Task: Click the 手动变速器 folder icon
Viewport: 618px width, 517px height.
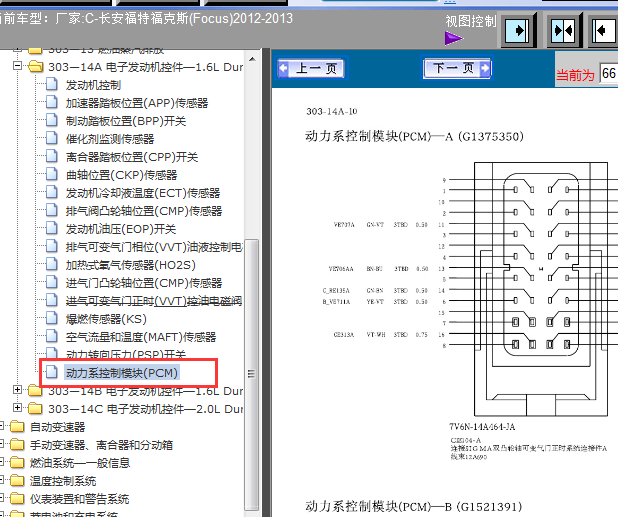Action: click(17, 444)
